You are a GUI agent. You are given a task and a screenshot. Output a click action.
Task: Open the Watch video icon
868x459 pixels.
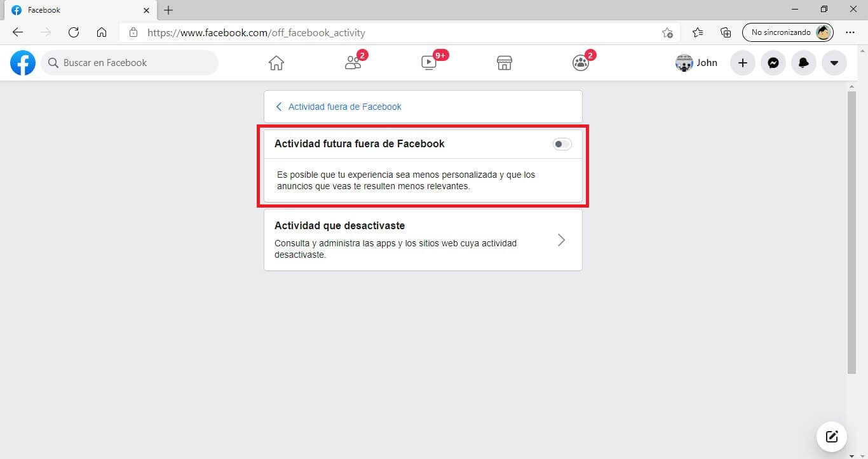(x=429, y=63)
